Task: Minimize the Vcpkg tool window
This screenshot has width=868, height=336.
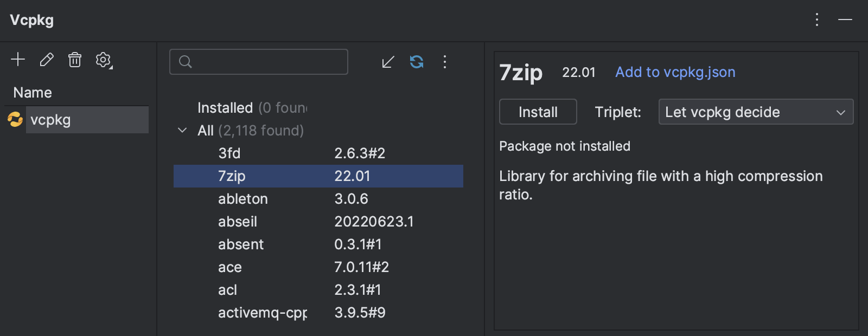Action: (845, 20)
